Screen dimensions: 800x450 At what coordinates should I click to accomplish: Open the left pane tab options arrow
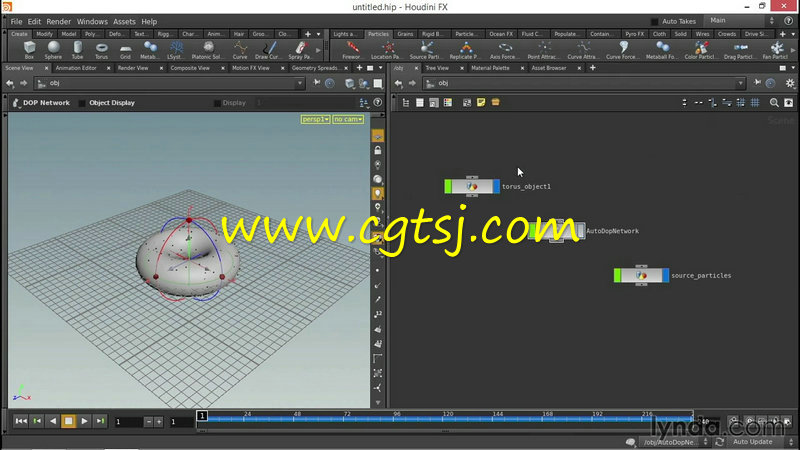(380, 68)
